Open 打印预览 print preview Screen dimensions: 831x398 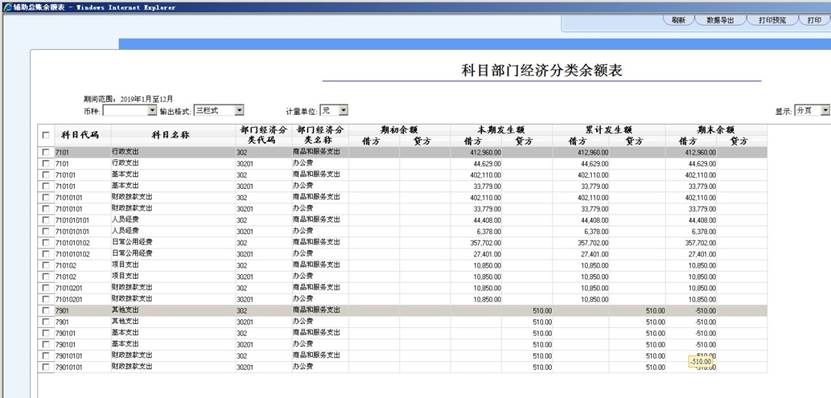tap(772, 20)
